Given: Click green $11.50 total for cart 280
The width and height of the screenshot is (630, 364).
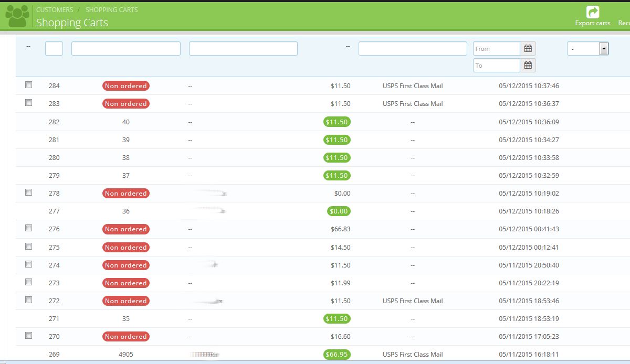Looking at the screenshot, I should [337, 158].
